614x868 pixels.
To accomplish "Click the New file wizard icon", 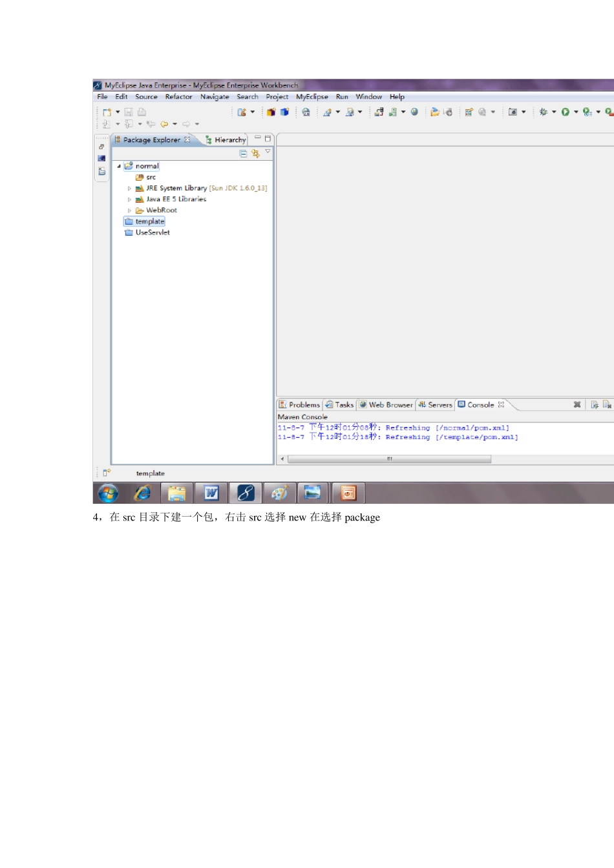I will click(x=107, y=112).
